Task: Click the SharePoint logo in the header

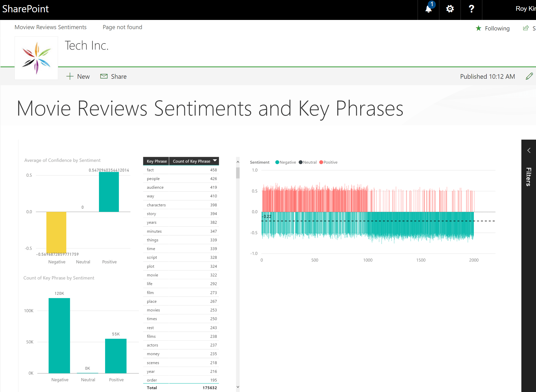Action: coord(26,9)
